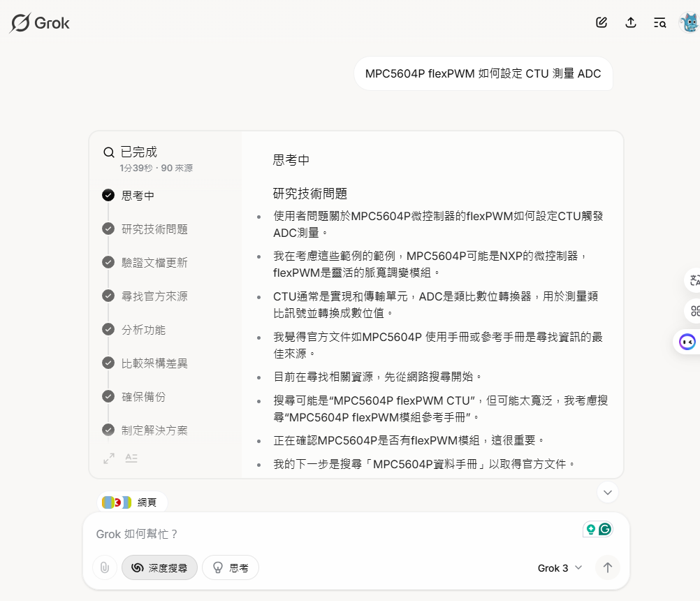The width and height of the screenshot is (700, 601).
Task: Attach a file with the paperclip icon
Action: pos(105,567)
